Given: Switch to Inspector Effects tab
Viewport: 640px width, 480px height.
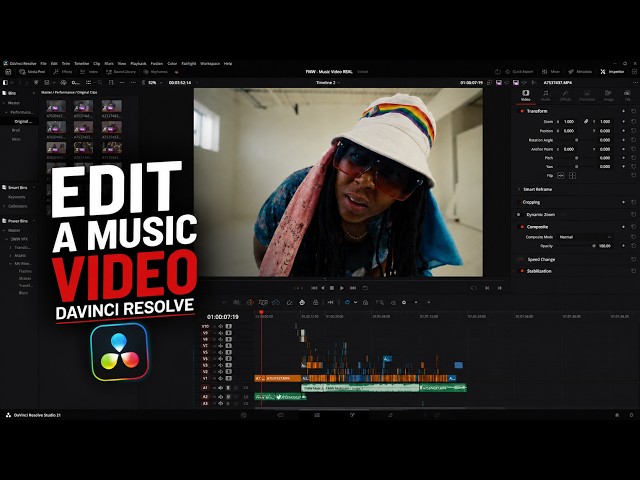Looking at the screenshot, I should 565,96.
